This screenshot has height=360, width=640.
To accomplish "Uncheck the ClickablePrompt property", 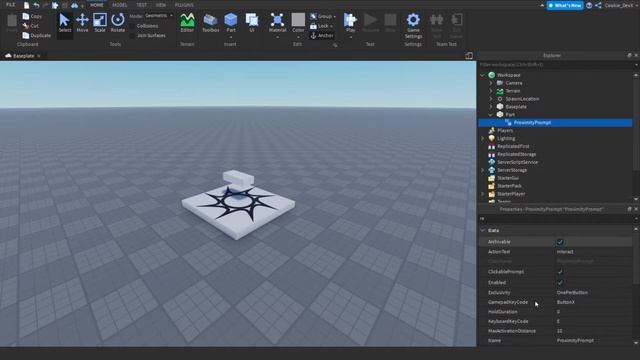I will click(x=560, y=272).
